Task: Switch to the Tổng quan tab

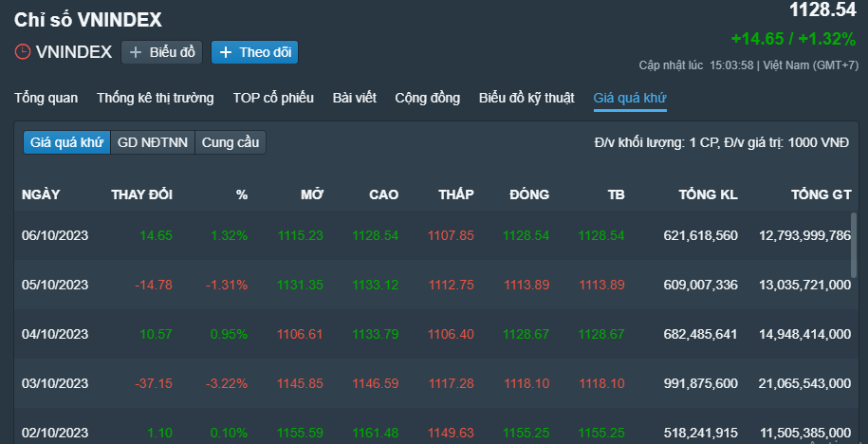Action: point(46,98)
